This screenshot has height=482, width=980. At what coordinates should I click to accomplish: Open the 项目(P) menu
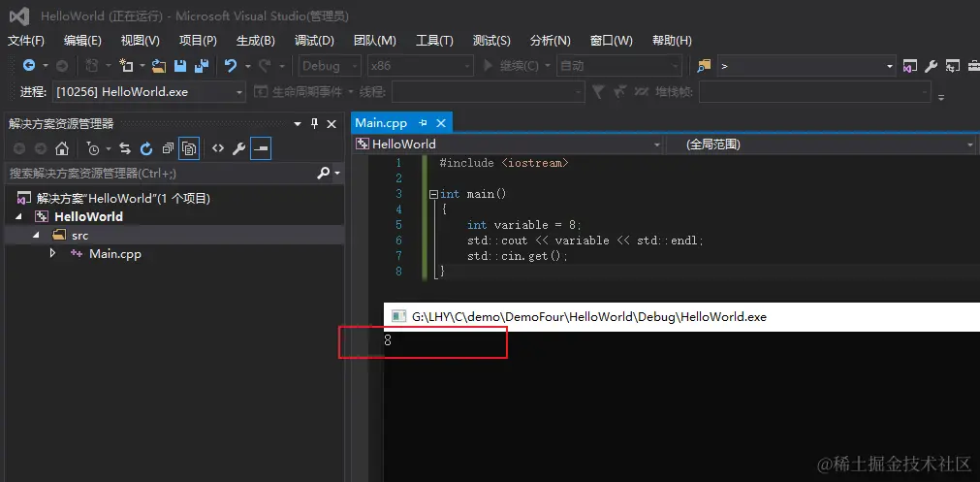click(x=198, y=41)
